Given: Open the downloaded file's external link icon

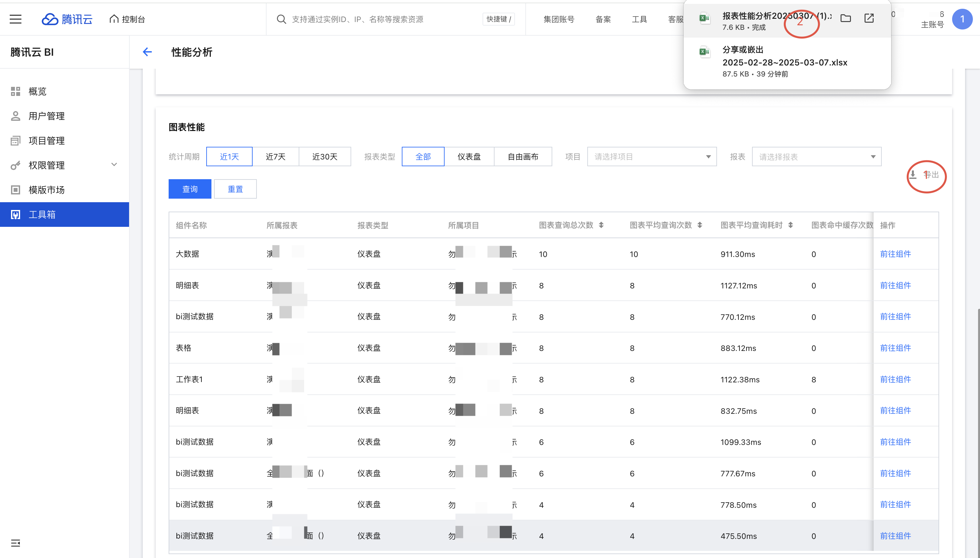Looking at the screenshot, I should click(869, 18).
